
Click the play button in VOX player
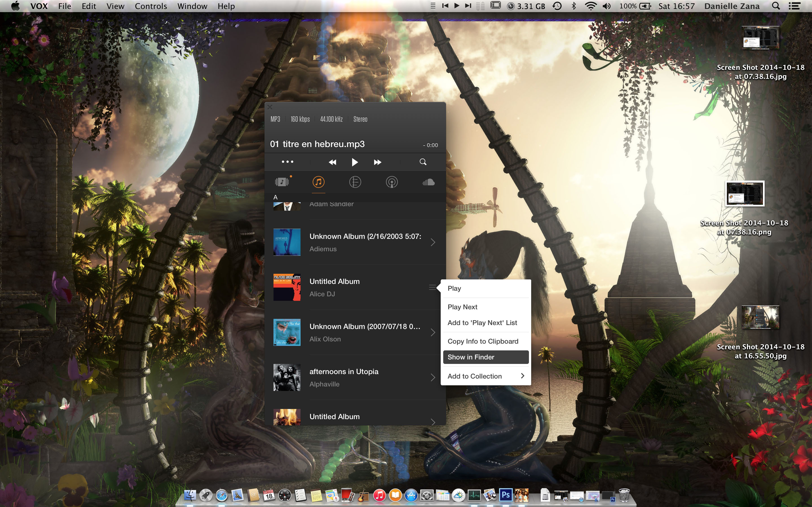coord(355,162)
